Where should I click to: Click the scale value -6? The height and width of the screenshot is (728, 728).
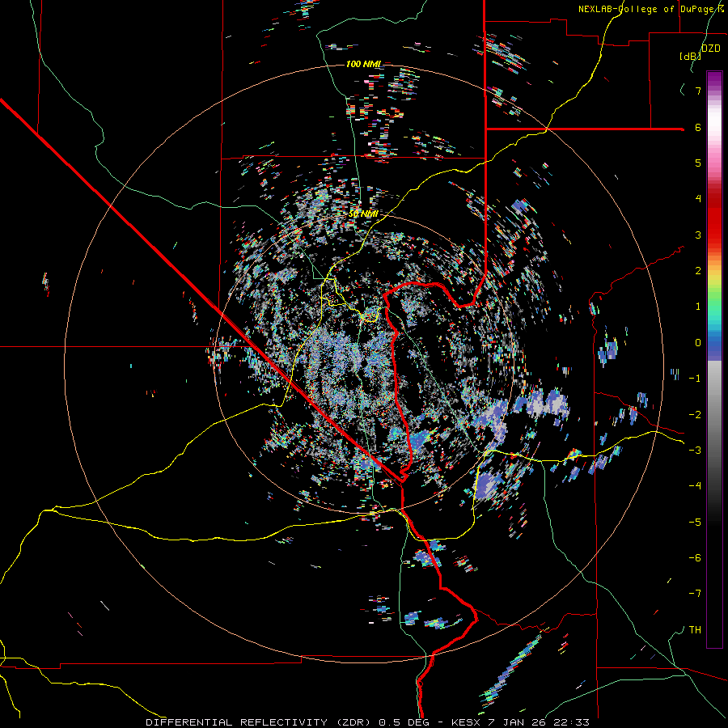pyautogui.click(x=695, y=558)
